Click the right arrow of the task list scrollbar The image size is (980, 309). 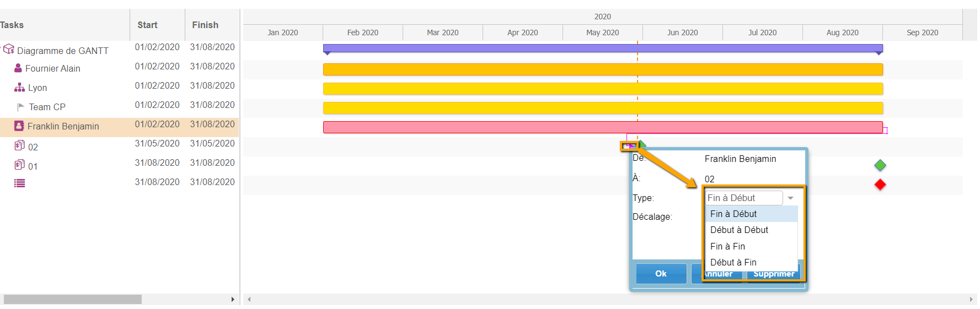tap(233, 300)
